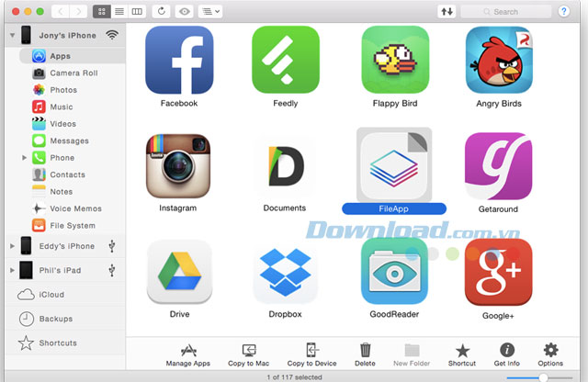This screenshot has width=588, height=382.
Task: Select Jony's iPhone device
Action: [x=65, y=35]
